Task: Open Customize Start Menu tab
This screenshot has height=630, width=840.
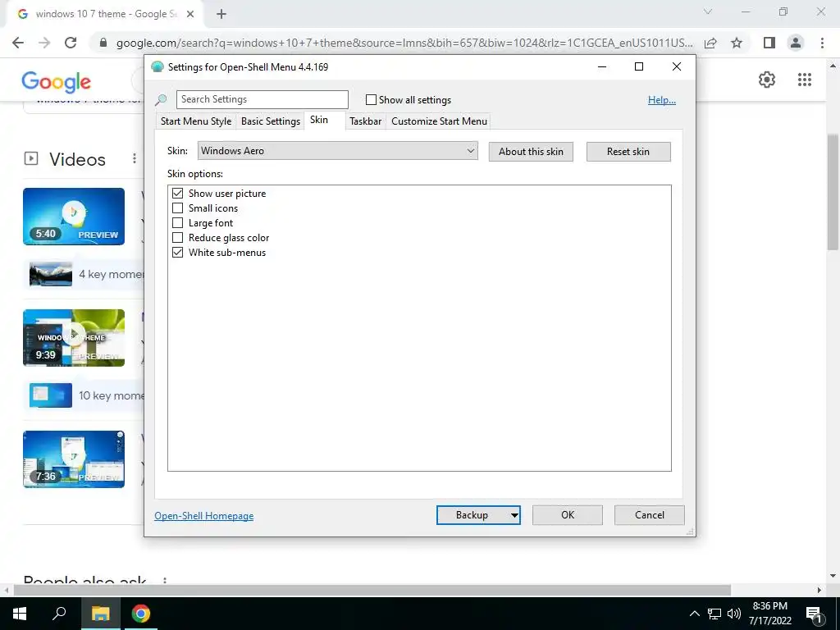Action: tap(440, 121)
